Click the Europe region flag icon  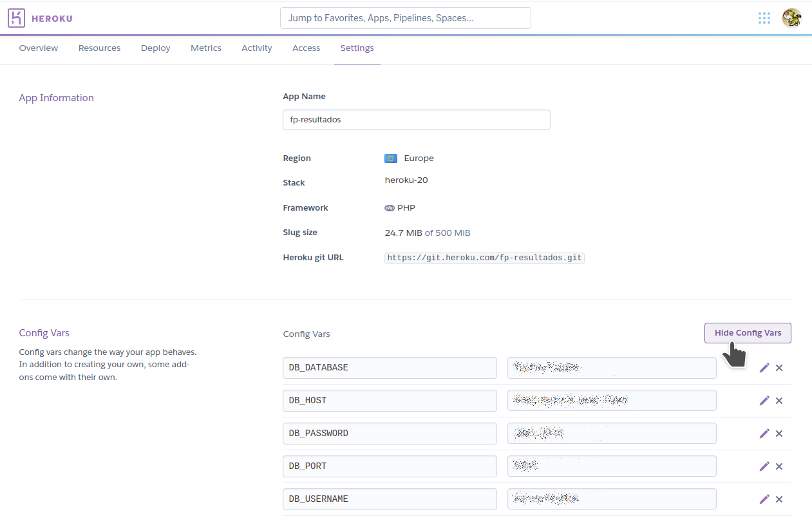pyautogui.click(x=391, y=158)
